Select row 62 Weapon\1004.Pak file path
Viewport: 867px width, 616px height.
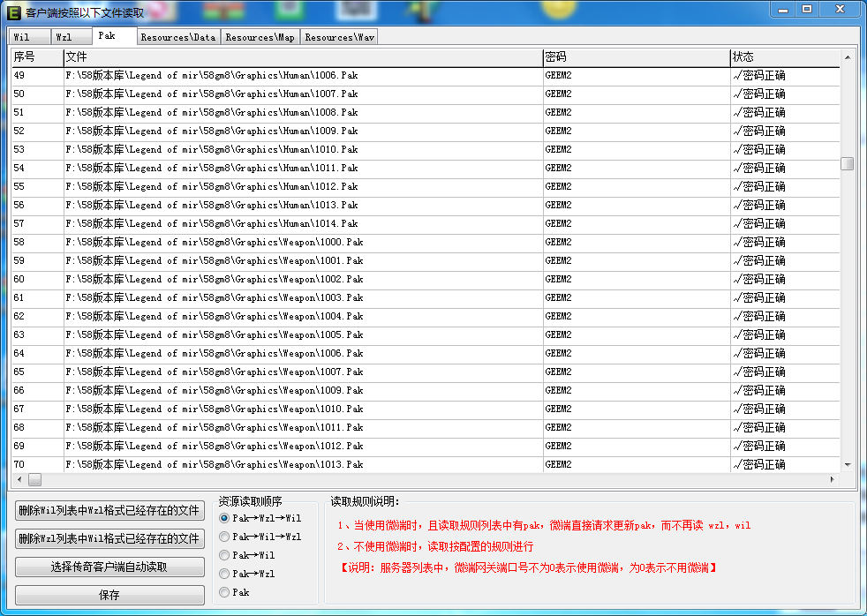tap(215, 317)
